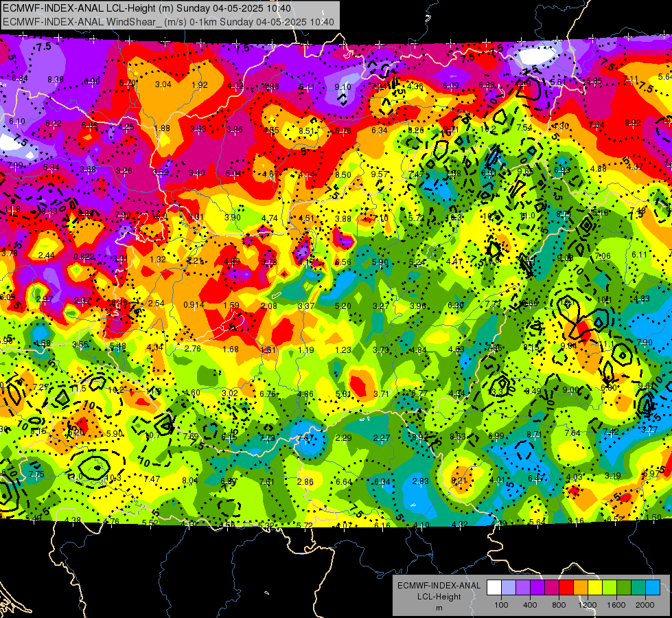672x618 pixels.
Task: Select the yellow legend swatch
Action: [x=595, y=588]
